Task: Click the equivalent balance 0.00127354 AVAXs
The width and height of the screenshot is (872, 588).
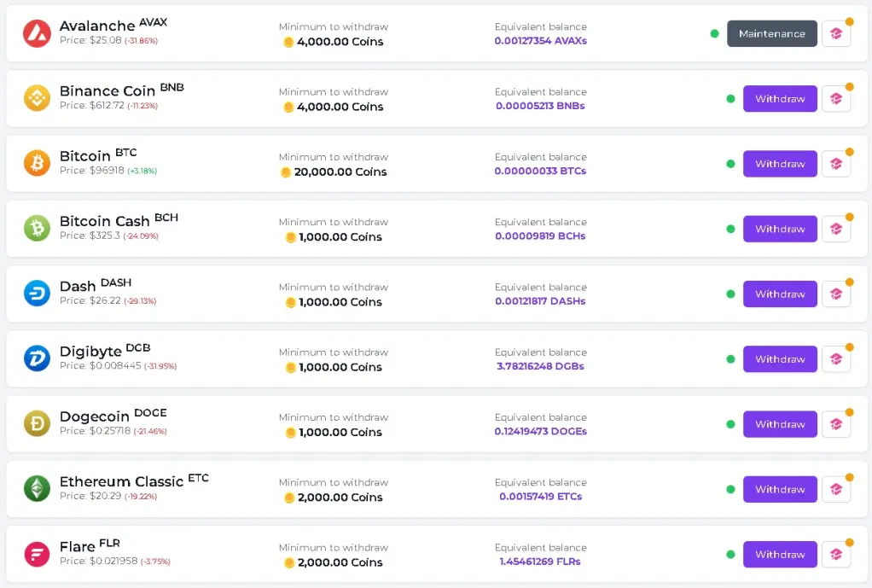Action: point(541,41)
